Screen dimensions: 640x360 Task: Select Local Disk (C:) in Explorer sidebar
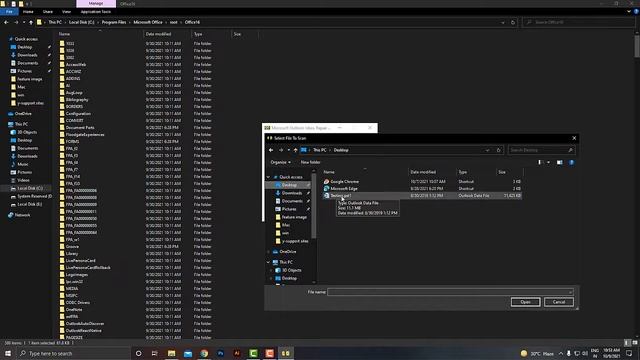point(30,189)
